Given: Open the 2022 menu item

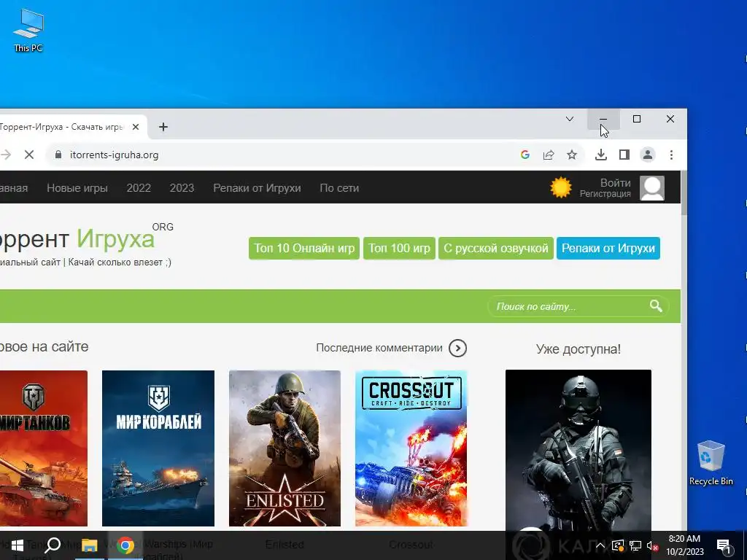Looking at the screenshot, I should [x=139, y=188].
